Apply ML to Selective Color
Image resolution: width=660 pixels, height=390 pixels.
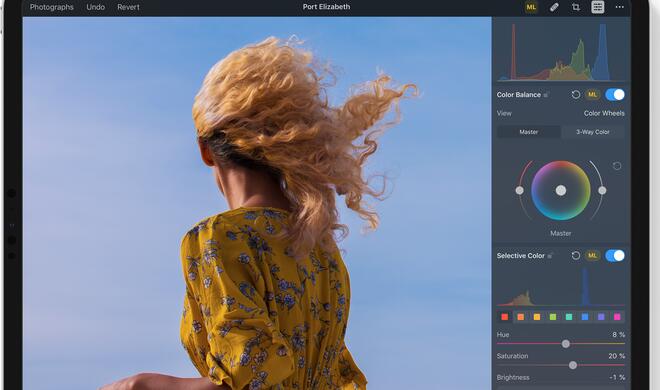click(x=592, y=255)
